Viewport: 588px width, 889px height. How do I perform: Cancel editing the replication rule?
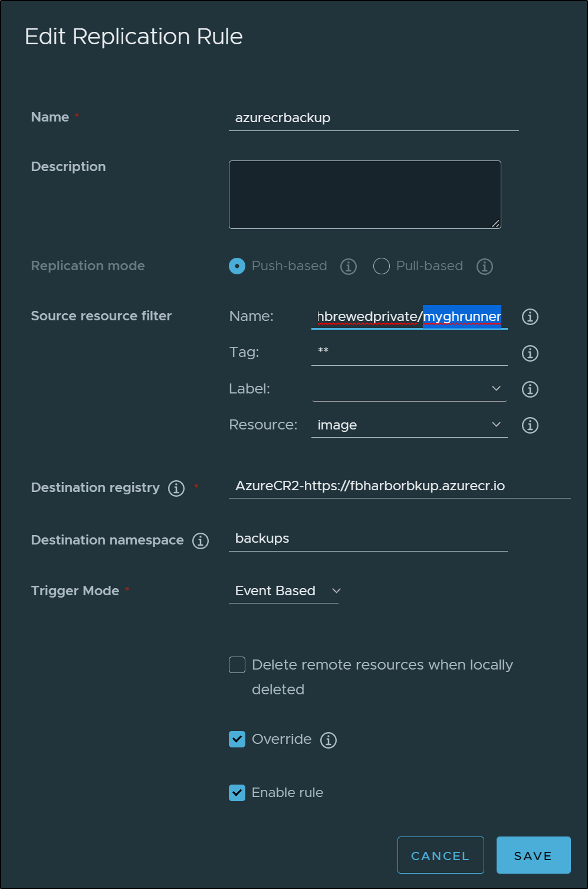click(x=441, y=855)
